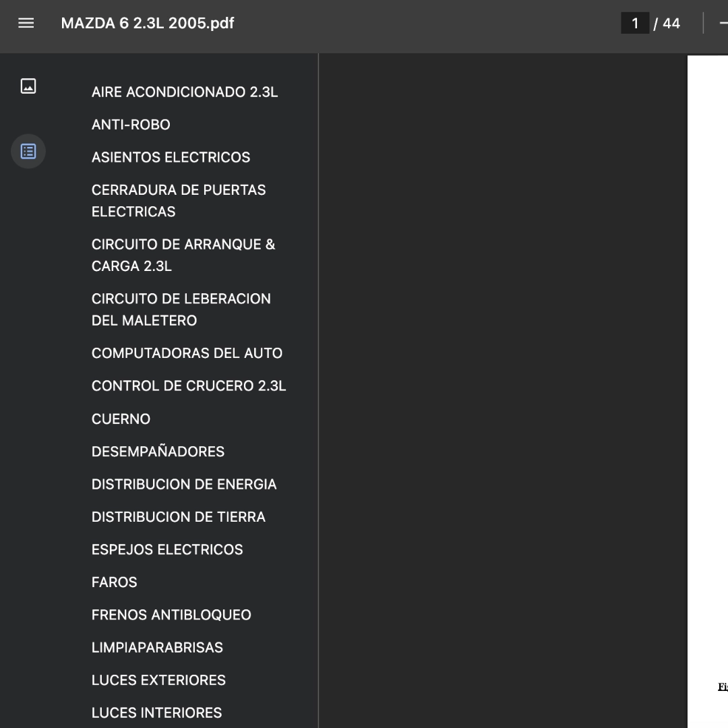This screenshot has width=728, height=728.
Task: Select the CONTROL DE CRUCERO 2.3L entry
Action: tap(189, 386)
